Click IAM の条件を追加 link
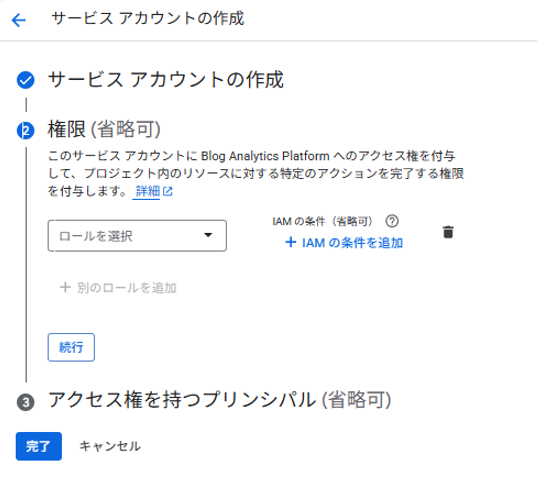Screen dimensions: 537x486 pyautogui.click(x=352, y=242)
